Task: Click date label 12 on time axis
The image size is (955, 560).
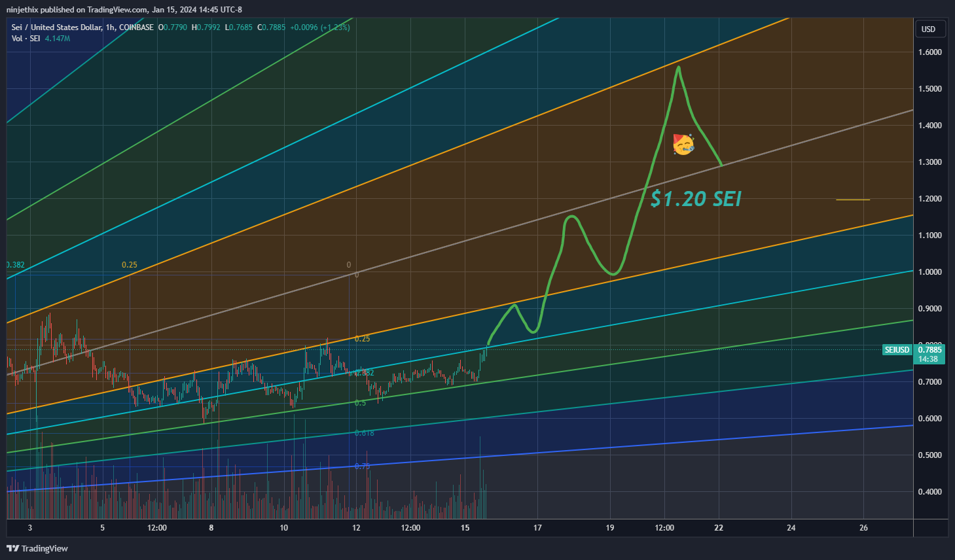Action: (356, 528)
